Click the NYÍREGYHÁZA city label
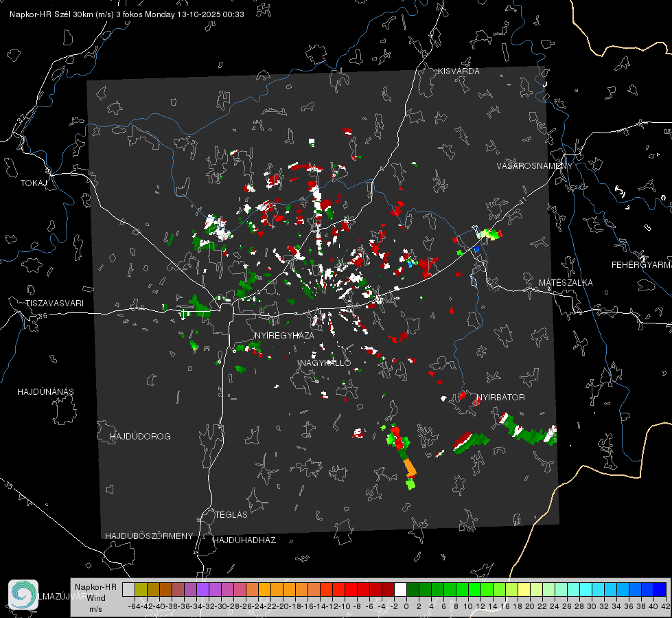This screenshot has height=618, width=672. click(x=284, y=335)
